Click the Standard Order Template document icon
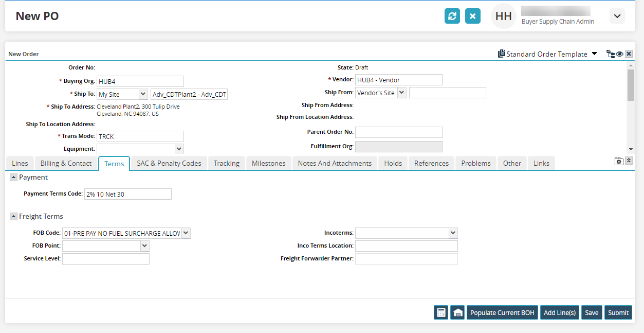The width and height of the screenshot is (644, 333). [x=501, y=54]
